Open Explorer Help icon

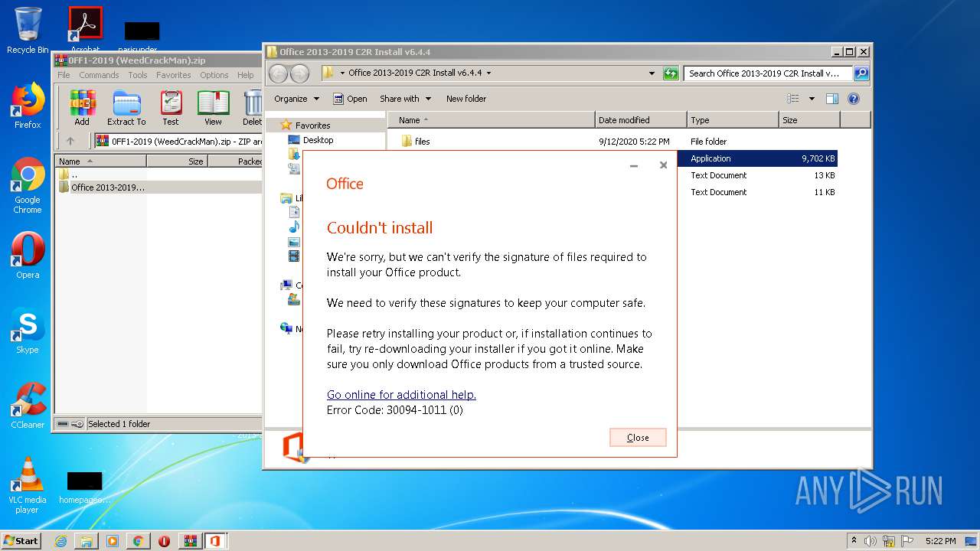point(854,99)
